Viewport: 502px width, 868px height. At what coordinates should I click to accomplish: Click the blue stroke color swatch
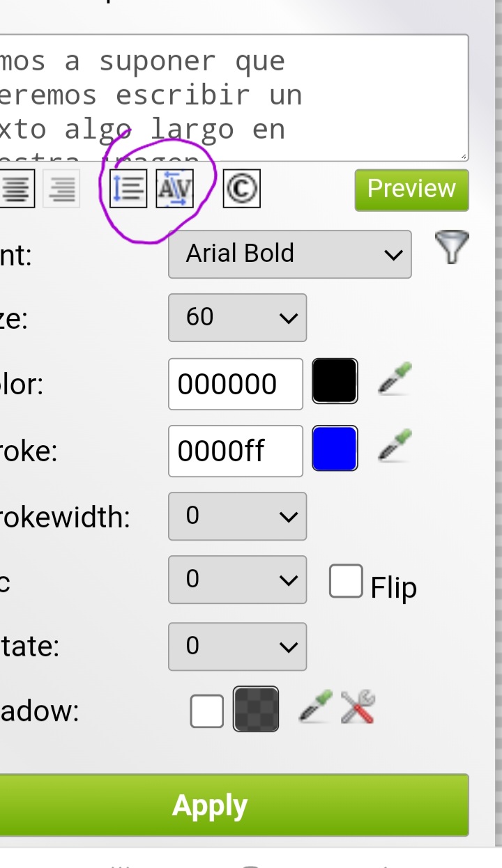[335, 449]
